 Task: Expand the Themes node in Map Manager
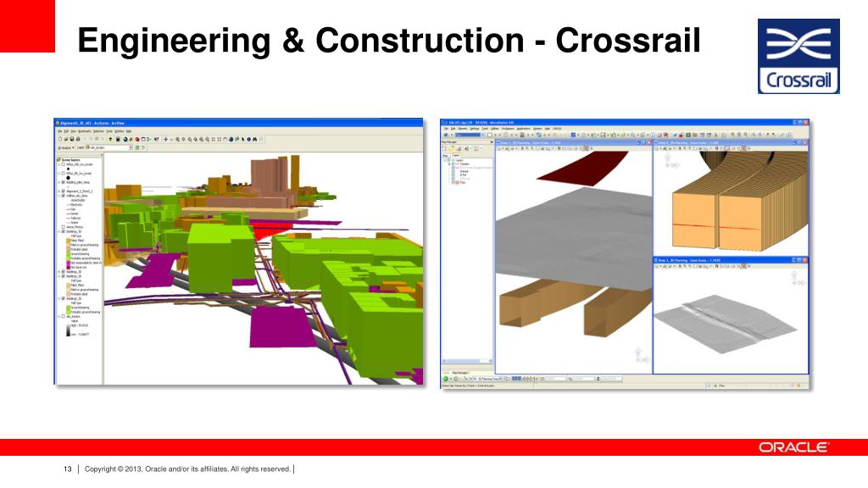coord(449,164)
